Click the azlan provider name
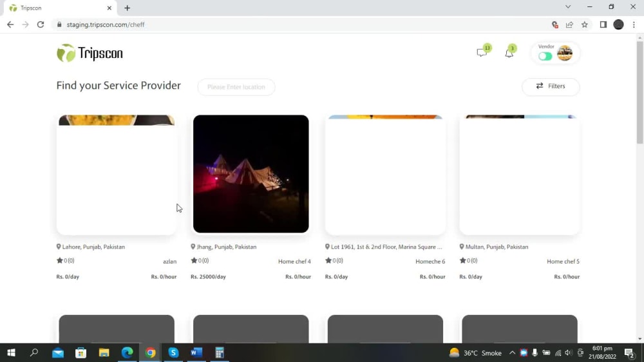 (169, 262)
